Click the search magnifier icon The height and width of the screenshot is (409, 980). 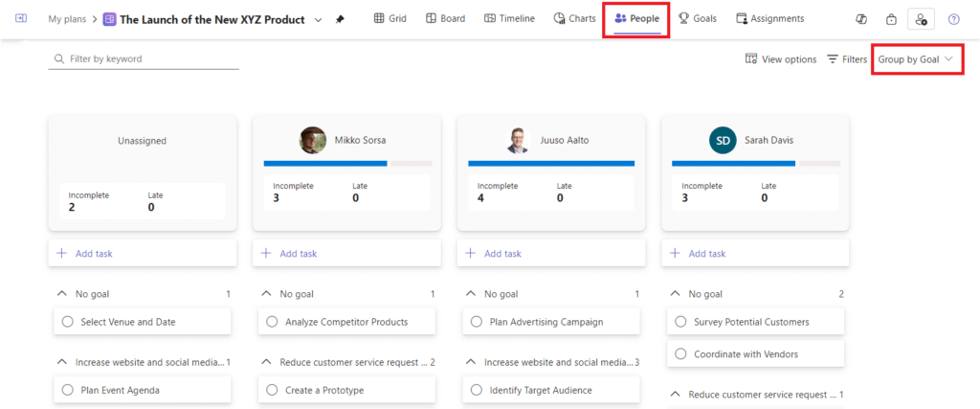click(60, 58)
